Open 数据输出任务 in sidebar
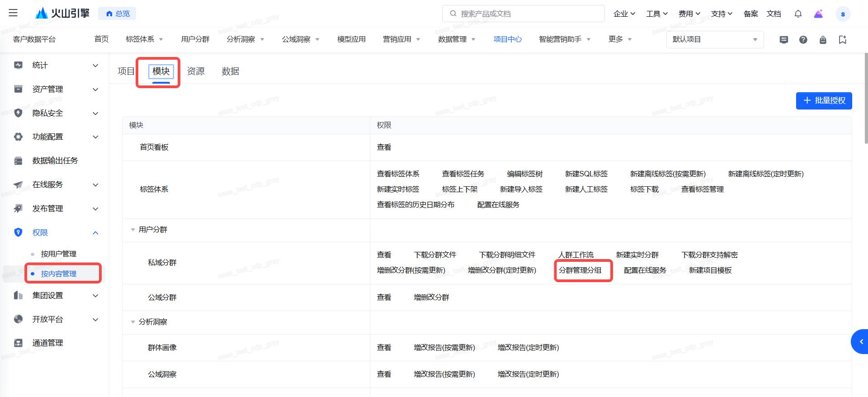 [x=55, y=161]
